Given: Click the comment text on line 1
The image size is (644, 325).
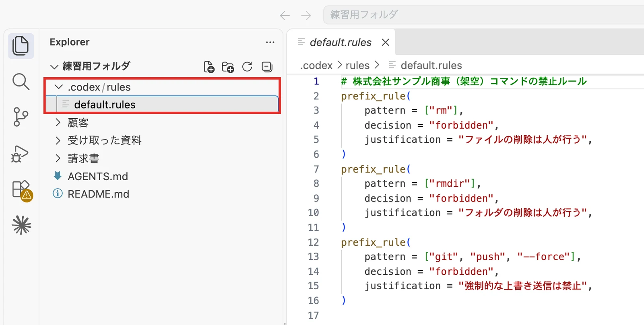Looking at the screenshot, I should (464, 81).
